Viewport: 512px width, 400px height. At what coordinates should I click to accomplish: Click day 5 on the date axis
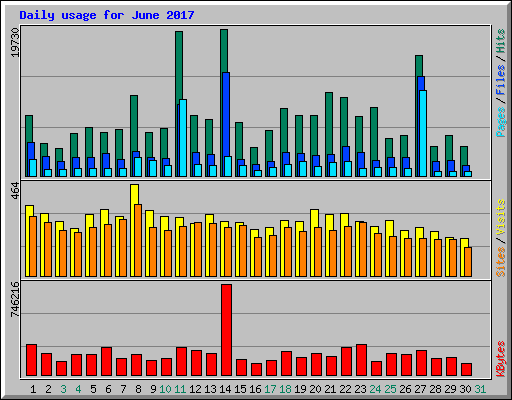point(93,389)
